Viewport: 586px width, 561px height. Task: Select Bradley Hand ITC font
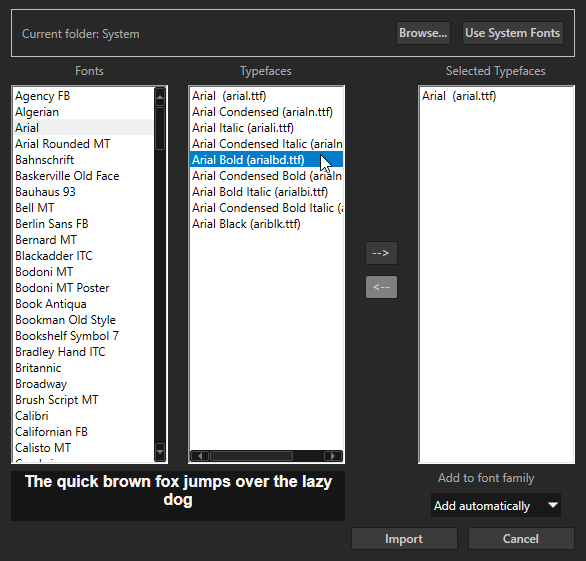tap(83, 352)
